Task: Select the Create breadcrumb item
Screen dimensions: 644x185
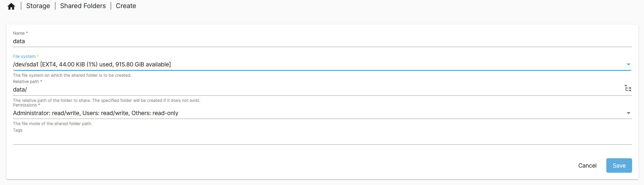Action: click(x=126, y=6)
